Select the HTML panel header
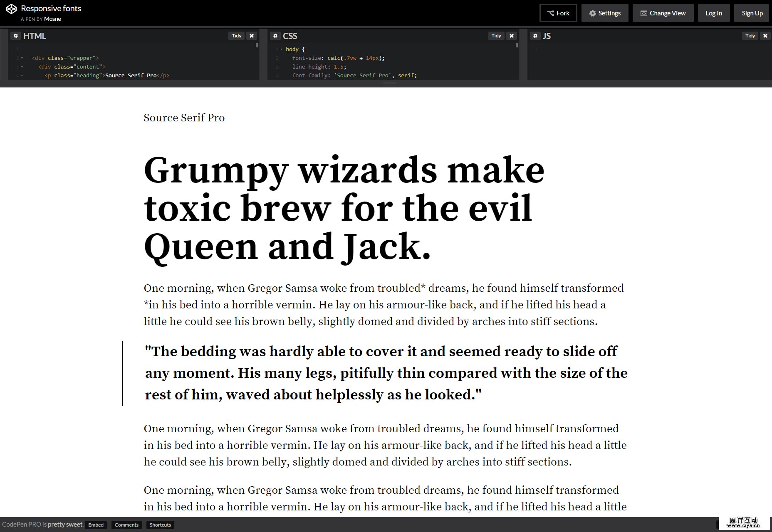 [35, 36]
